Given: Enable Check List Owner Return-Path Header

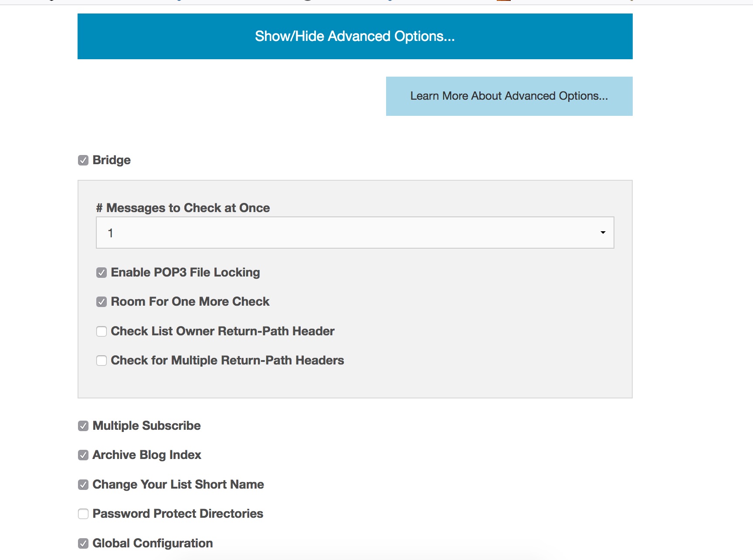Looking at the screenshot, I should point(102,331).
